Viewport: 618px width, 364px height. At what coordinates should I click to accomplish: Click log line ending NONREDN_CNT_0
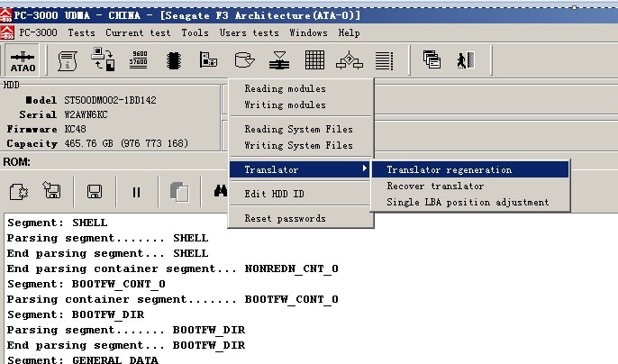[x=173, y=269]
